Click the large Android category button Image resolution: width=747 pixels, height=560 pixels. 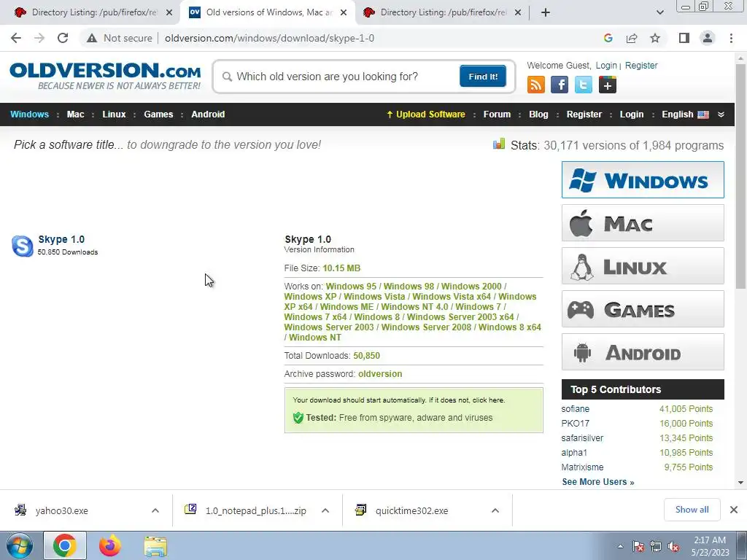pos(643,352)
